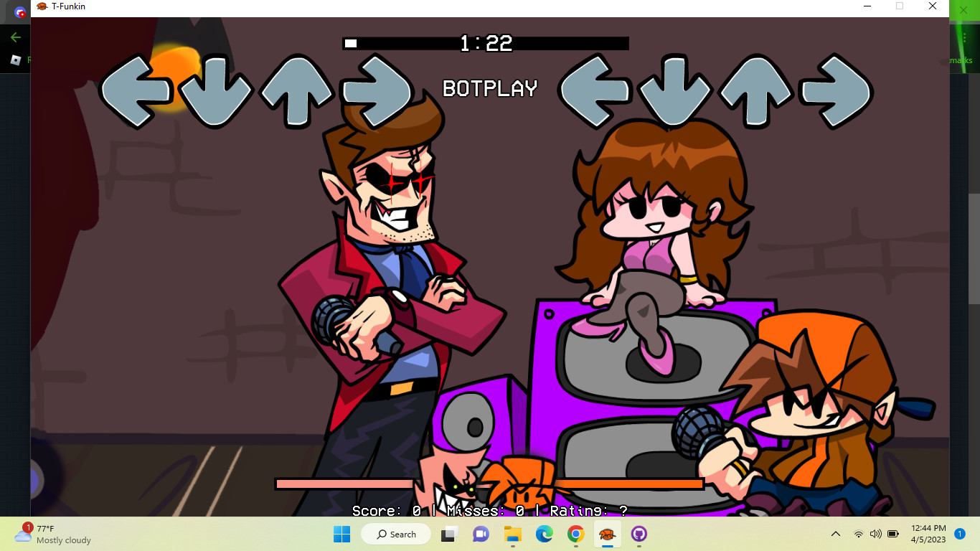Click the opponent's right arrow receptor
This screenshot has width=980, height=551.
[376, 92]
